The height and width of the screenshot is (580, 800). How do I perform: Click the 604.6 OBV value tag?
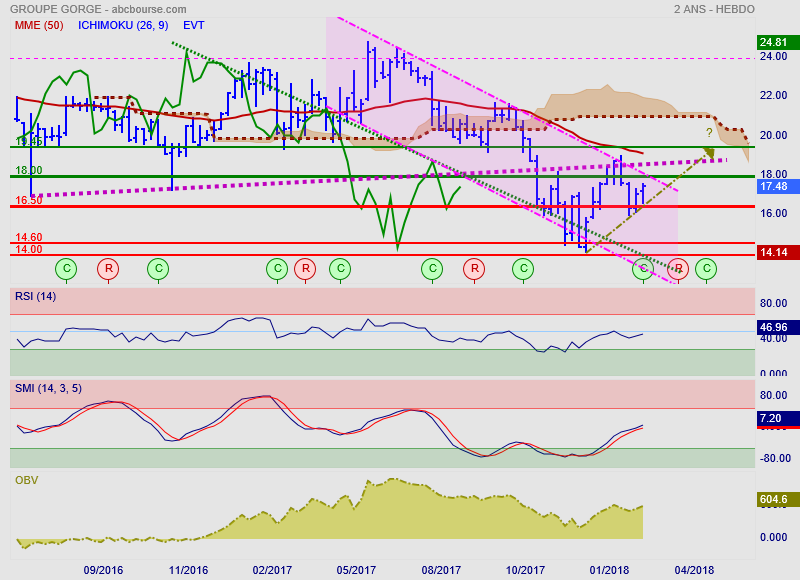tap(778, 499)
